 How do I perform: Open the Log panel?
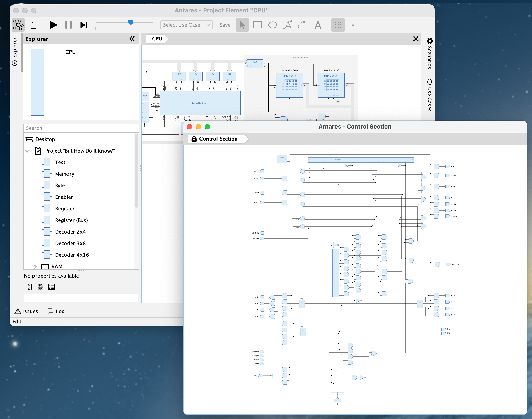[56, 311]
